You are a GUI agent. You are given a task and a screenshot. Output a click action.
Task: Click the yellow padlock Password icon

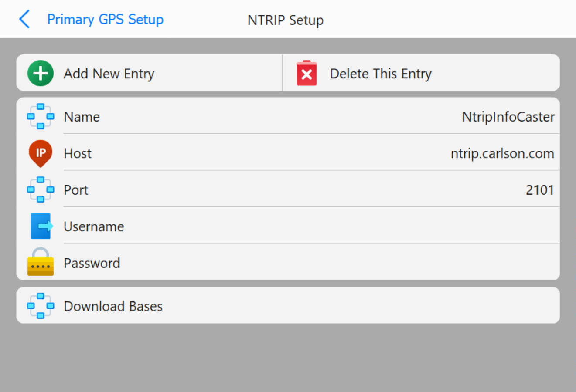click(x=41, y=262)
